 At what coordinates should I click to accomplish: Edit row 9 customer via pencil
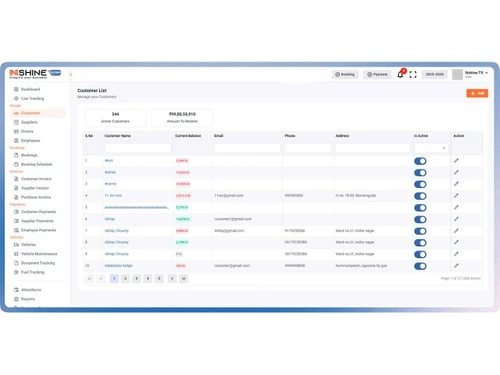pos(456,254)
